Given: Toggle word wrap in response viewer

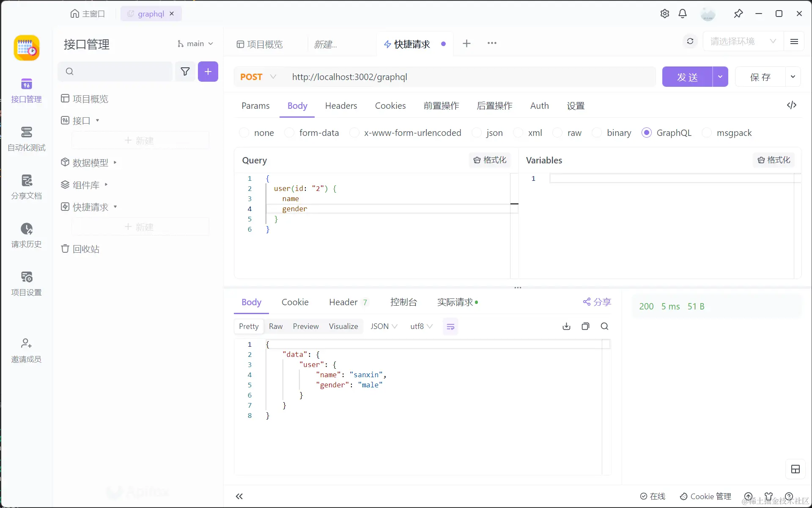Looking at the screenshot, I should (450, 326).
